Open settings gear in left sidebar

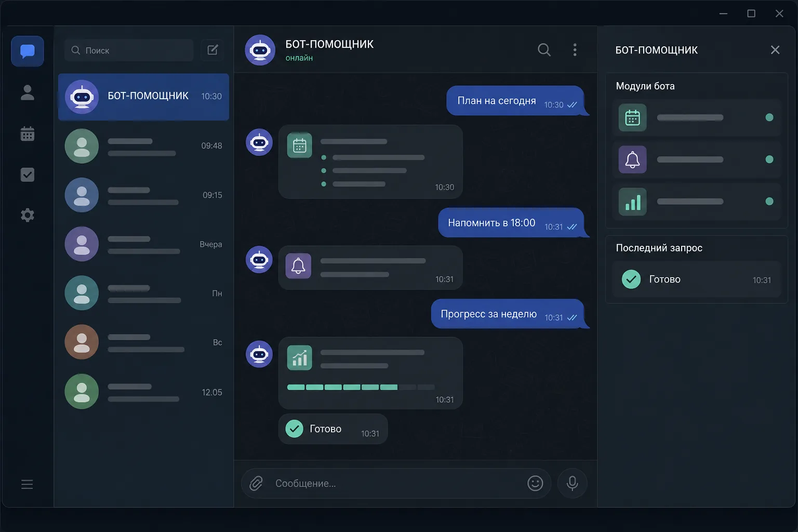click(x=28, y=215)
